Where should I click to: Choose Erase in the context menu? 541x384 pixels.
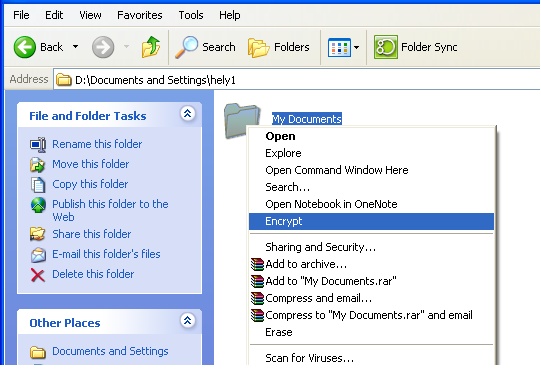[x=371, y=332]
